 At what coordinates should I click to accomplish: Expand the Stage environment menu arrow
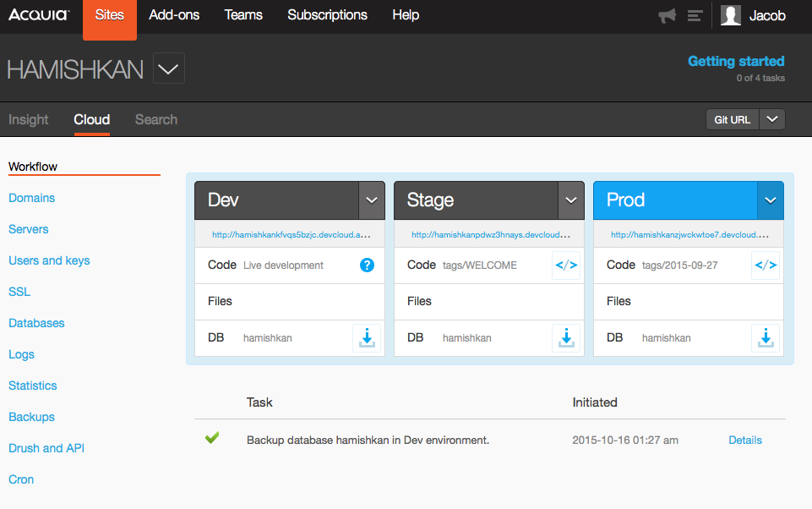571,200
